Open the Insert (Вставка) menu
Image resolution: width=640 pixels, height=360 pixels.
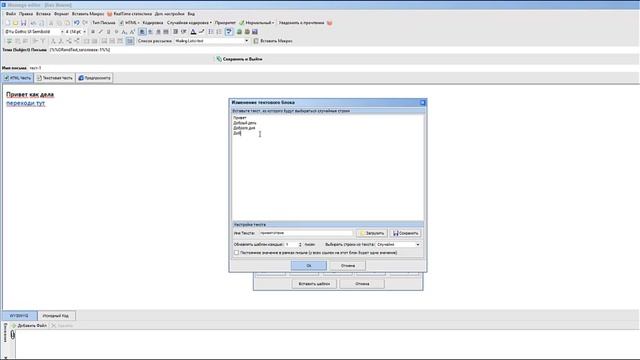(43, 14)
